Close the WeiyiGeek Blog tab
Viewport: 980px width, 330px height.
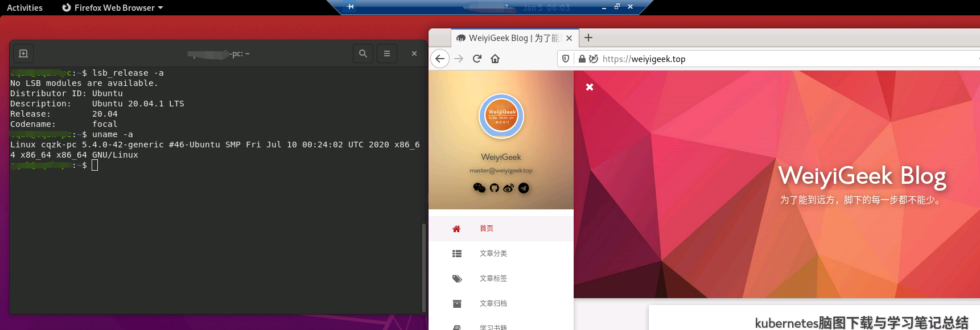[x=569, y=38]
